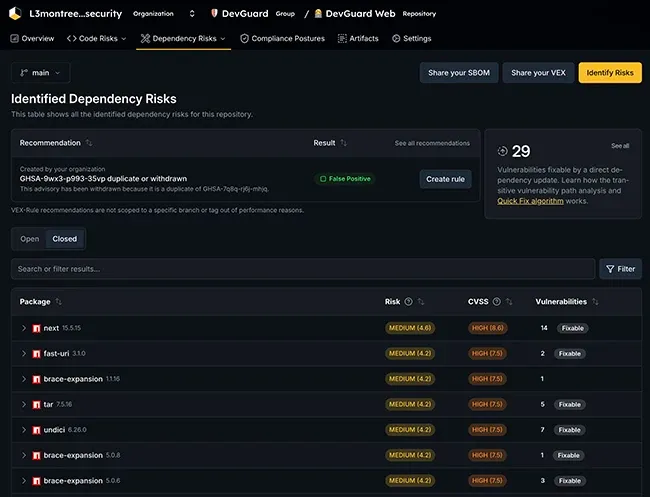This screenshot has width=650, height=497.
Task: Expand the brace-expansion 5.0.8 row
Action: click(x=24, y=456)
